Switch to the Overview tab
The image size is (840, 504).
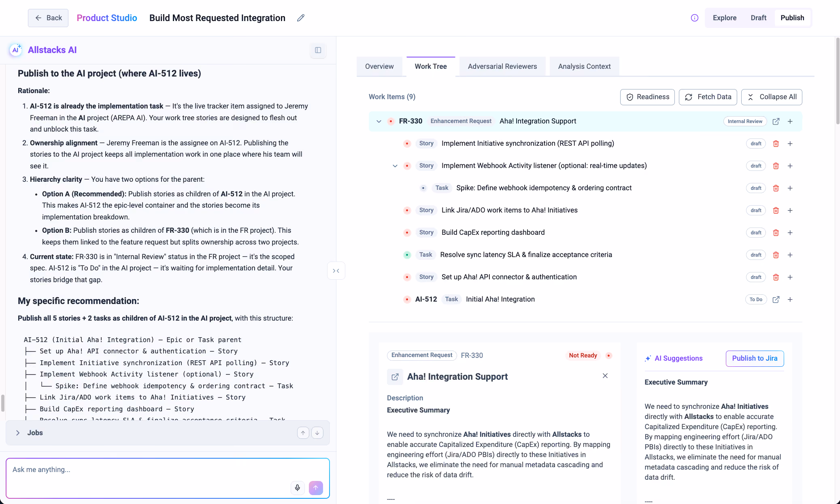tap(379, 66)
